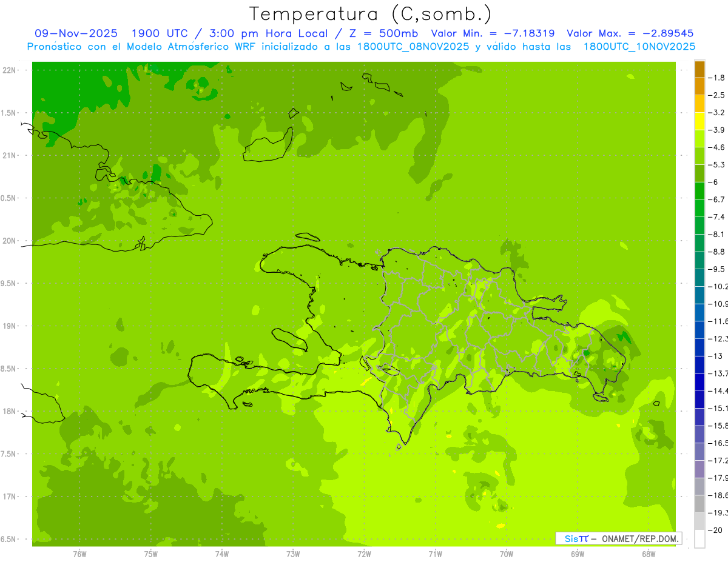The width and height of the screenshot is (728, 562).
Task: Click the "68W" longitude axis label
Action: 649,554
